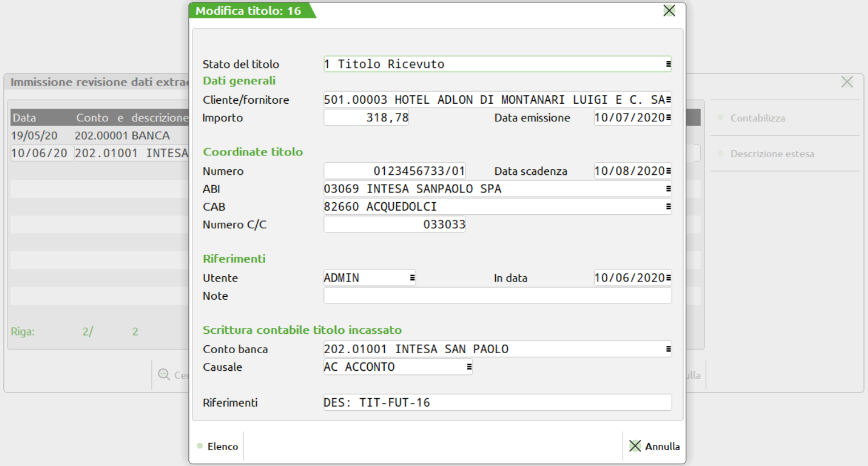Open the Conto banca lookup icon

tap(668, 349)
